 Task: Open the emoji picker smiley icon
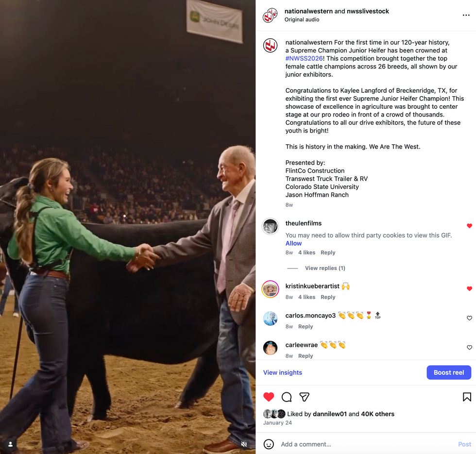269,444
